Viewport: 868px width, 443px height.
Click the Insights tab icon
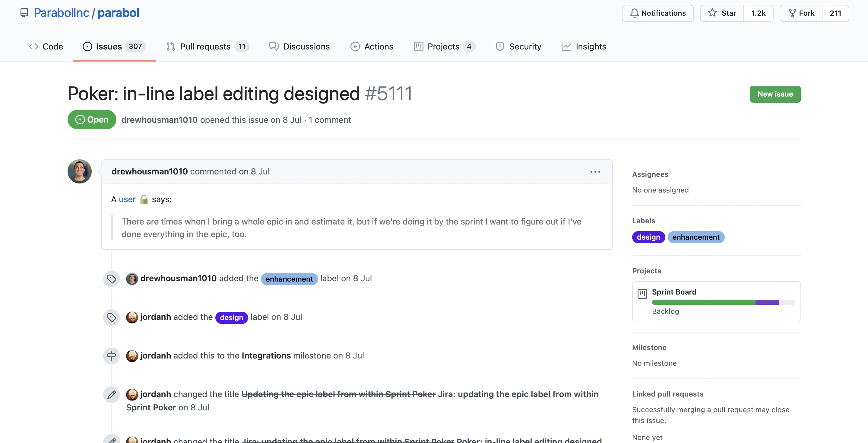pyautogui.click(x=566, y=46)
